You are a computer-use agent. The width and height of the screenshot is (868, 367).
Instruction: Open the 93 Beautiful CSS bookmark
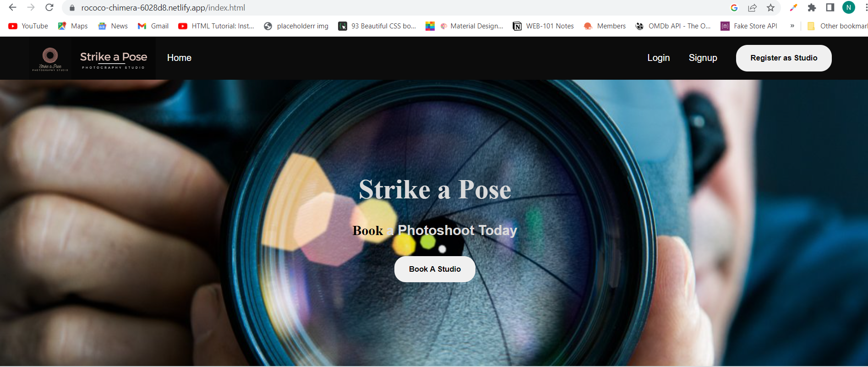[377, 26]
